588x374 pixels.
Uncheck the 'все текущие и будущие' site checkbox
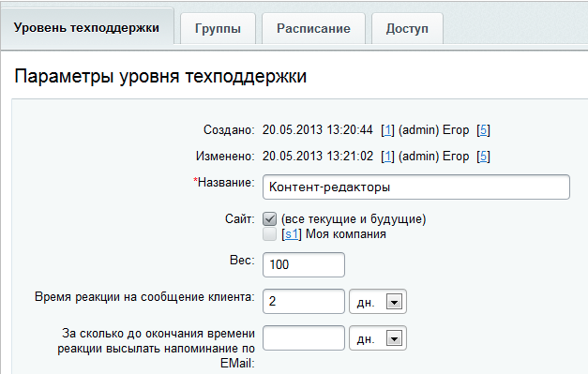click(x=270, y=218)
